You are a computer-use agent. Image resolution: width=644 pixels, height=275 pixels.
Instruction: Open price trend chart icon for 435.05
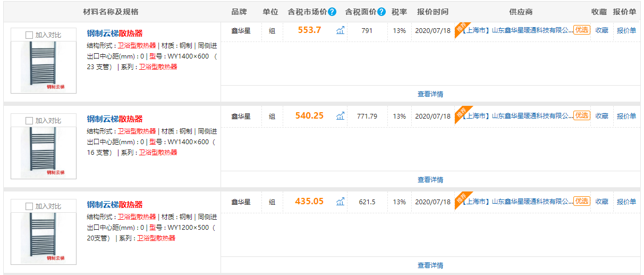[341, 202]
